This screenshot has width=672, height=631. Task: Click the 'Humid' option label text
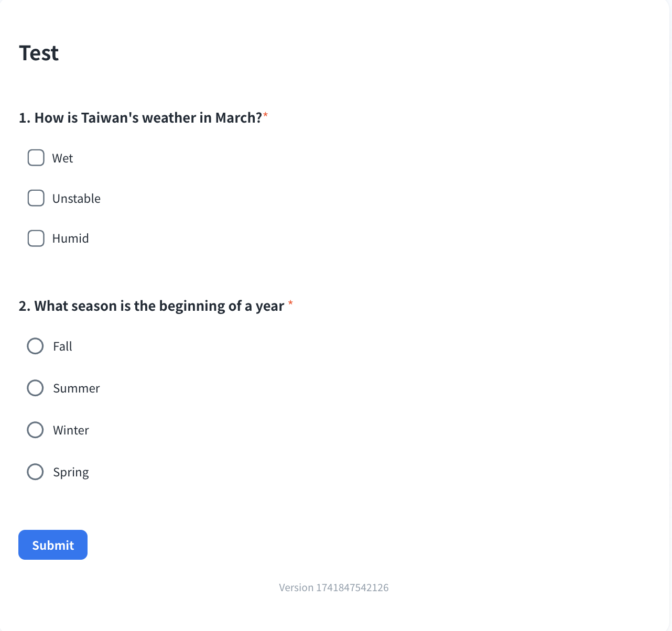tap(71, 238)
